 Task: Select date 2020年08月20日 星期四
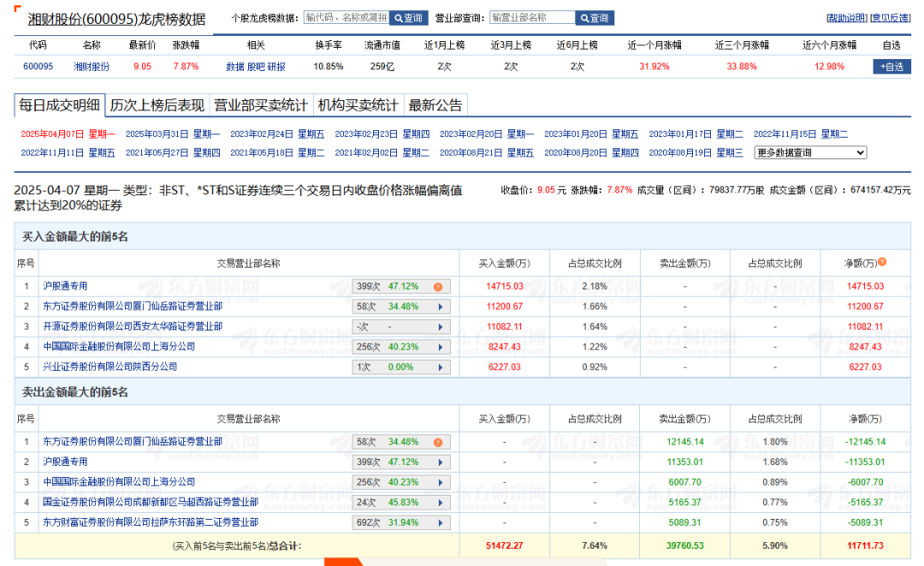[591, 152]
